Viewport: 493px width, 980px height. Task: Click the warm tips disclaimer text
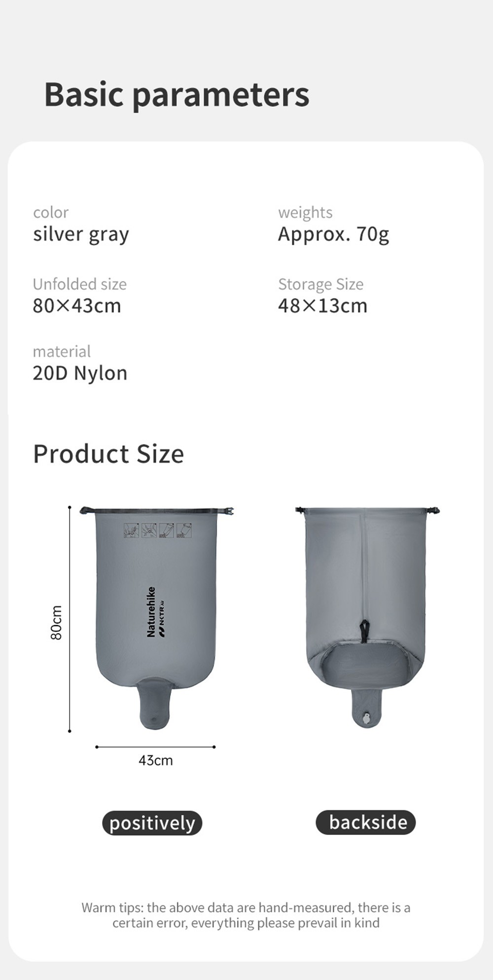tap(246, 915)
